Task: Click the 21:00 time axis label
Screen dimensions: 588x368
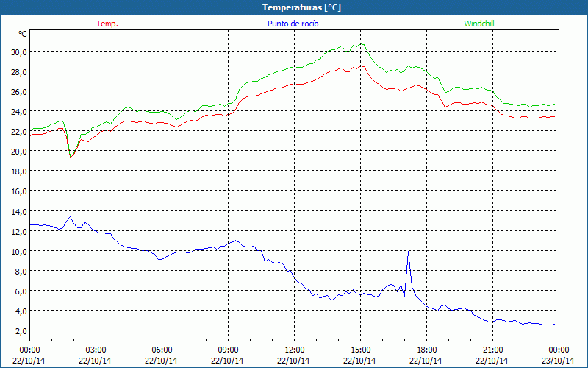Action: point(492,350)
